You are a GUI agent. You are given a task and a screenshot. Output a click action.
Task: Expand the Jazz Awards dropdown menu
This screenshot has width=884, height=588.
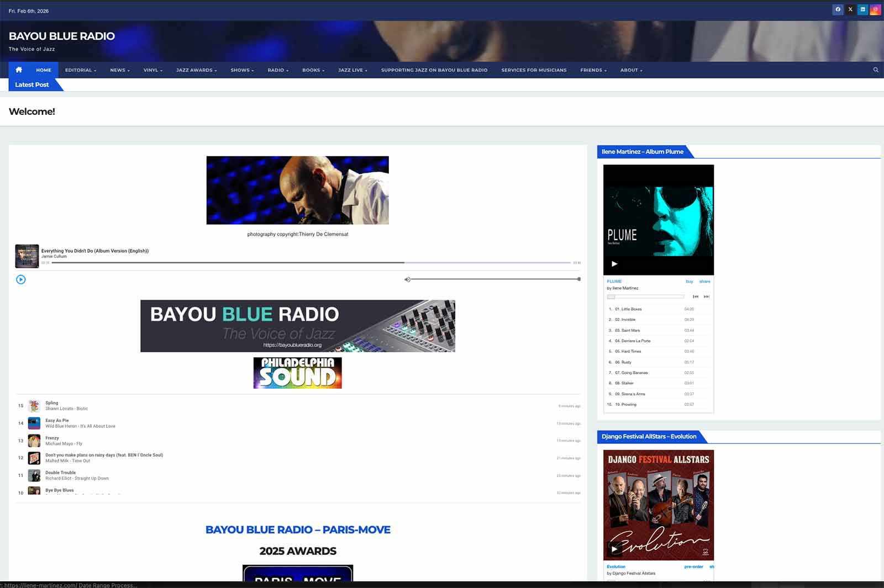196,70
